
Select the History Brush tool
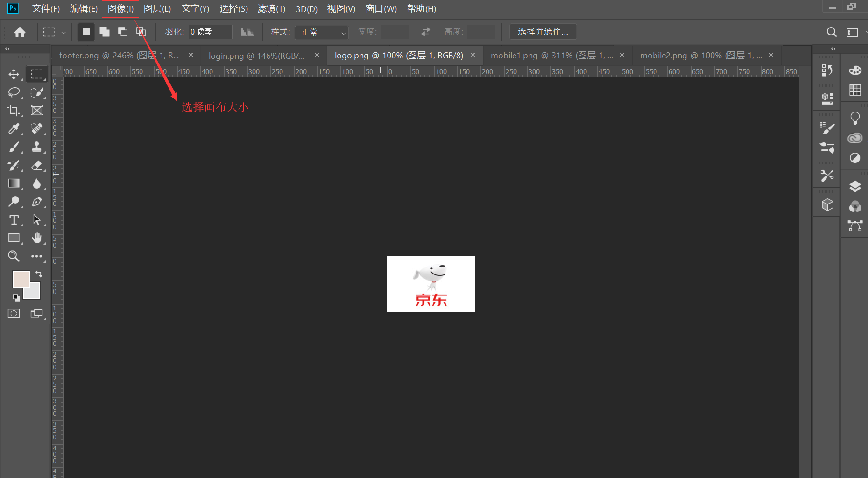[x=14, y=165]
